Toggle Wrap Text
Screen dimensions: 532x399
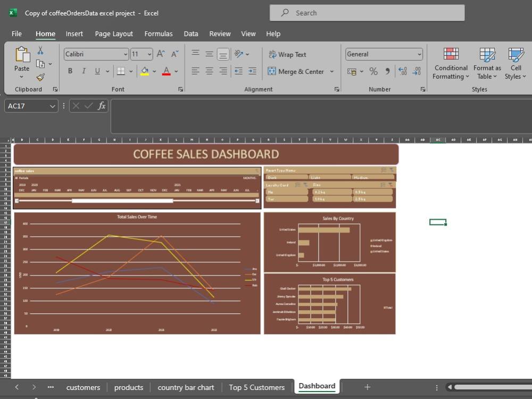[287, 54]
